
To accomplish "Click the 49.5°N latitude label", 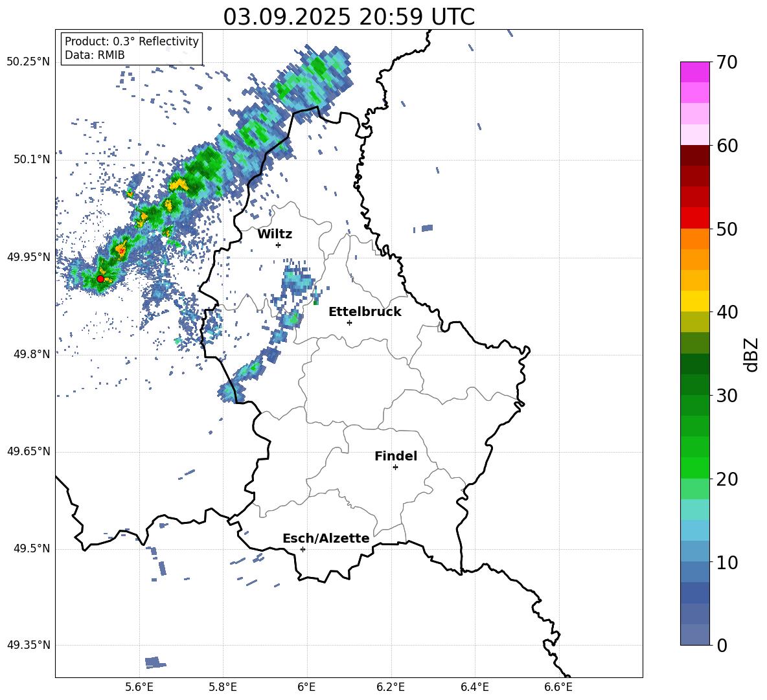I will [x=32, y=548].
